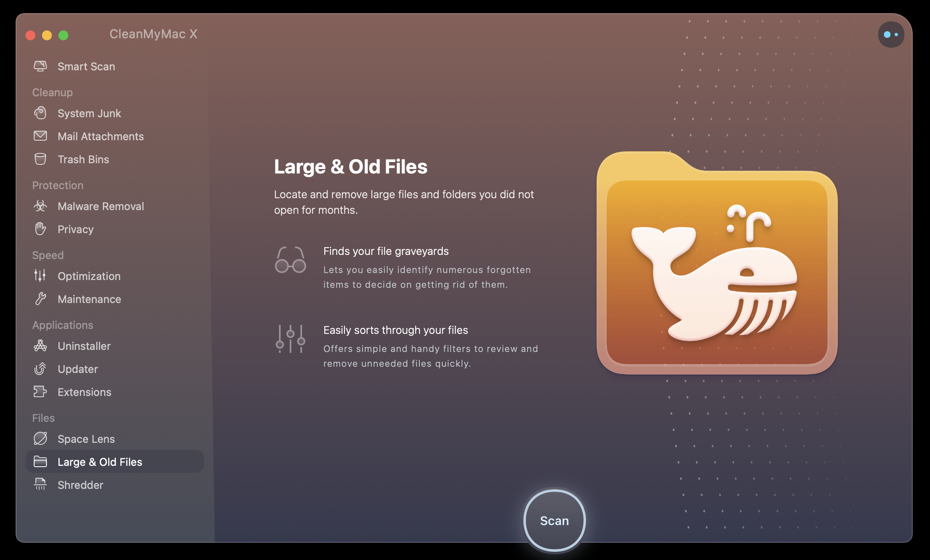This screenshot has height=560, width=930.
Task: Click the Smart Scan icon in sidebar
Action: click(41, 66)
